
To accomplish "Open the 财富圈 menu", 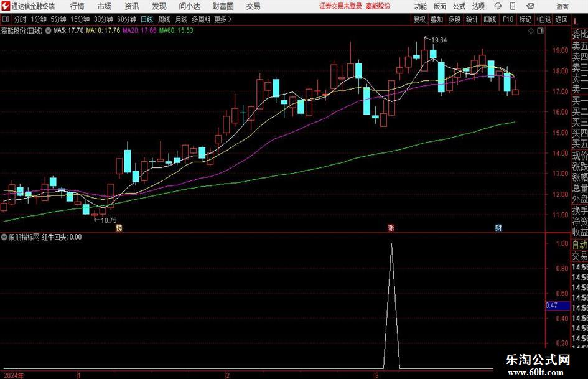I will click(x=223, y=6).
